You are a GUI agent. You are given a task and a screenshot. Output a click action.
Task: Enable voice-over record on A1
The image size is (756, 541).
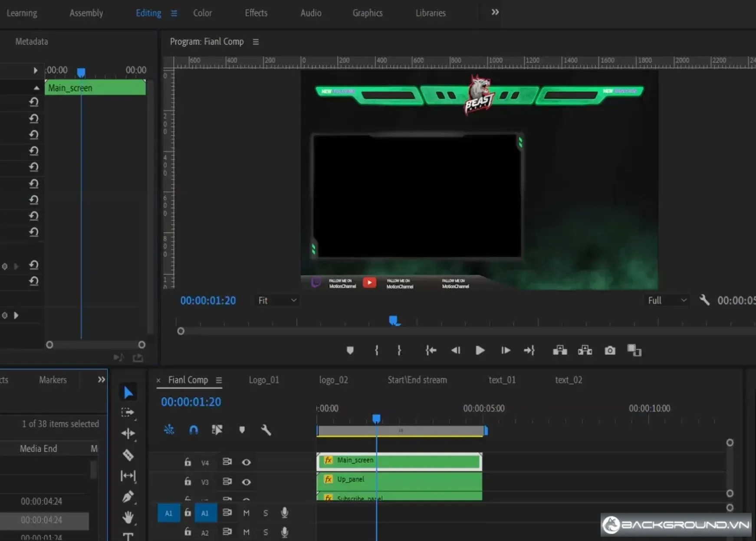[285, 513]
